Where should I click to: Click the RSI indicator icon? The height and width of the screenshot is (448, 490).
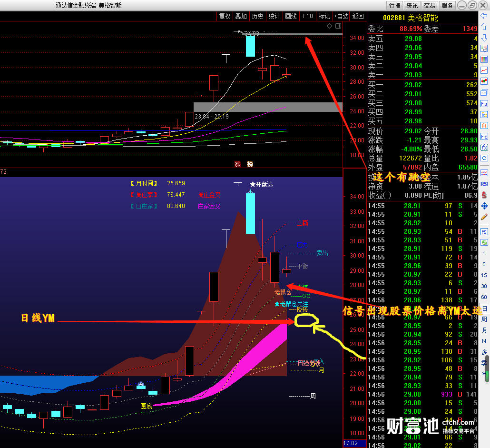coord(484,184)
